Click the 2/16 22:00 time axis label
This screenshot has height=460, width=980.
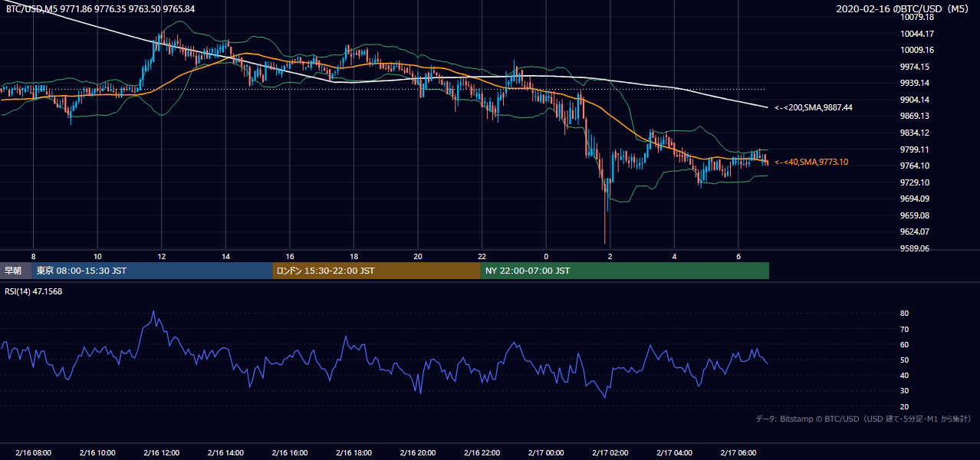482,453
